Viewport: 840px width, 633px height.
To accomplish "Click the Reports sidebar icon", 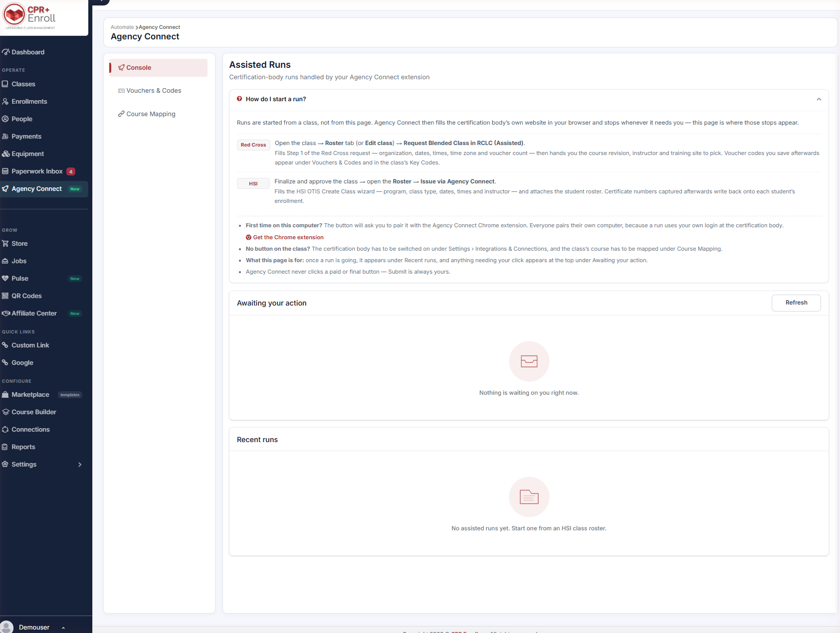I will click(5, 447).
